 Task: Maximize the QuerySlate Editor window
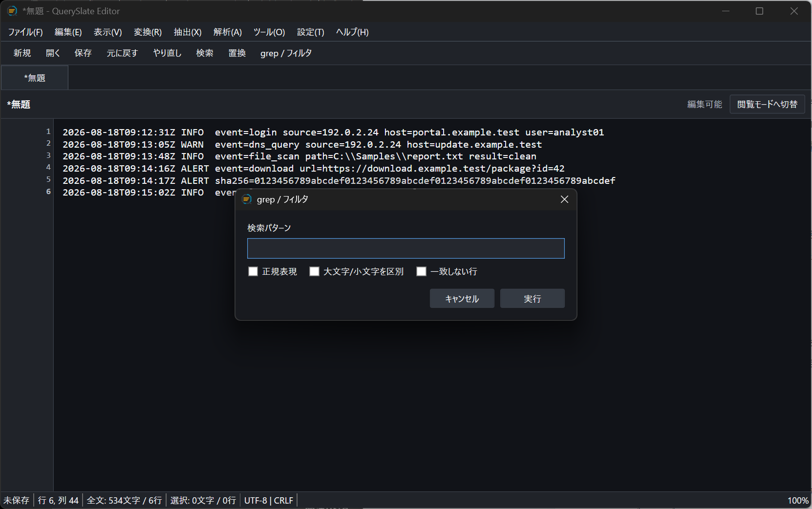click(759, 11)
